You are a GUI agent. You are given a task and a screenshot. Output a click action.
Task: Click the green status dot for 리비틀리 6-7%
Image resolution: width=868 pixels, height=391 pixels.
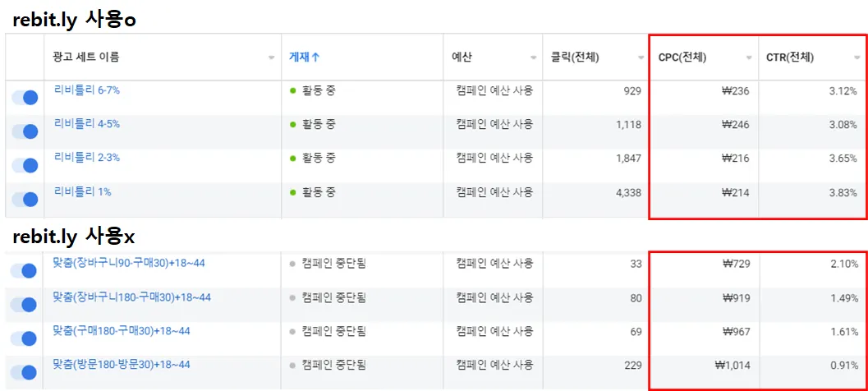point(292,91)
